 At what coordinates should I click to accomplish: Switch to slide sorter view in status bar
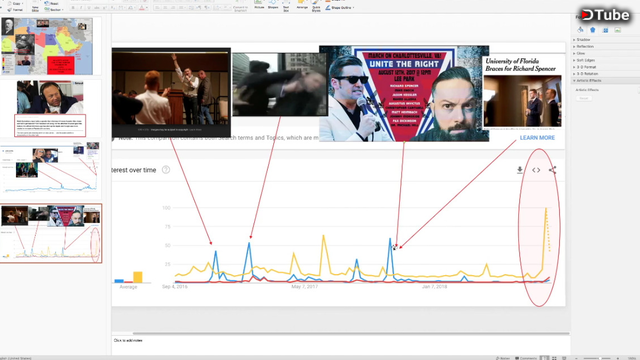point(554,358)
